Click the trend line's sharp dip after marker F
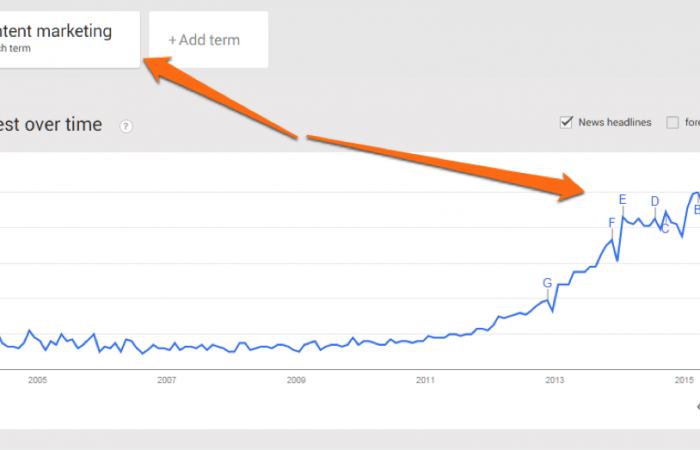 pos(617,260)
